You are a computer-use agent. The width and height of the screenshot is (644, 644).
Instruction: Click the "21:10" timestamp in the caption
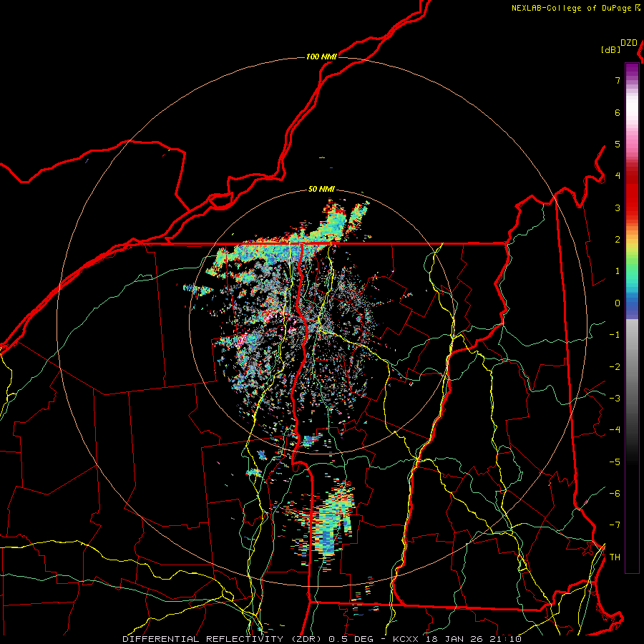(505, 639)
